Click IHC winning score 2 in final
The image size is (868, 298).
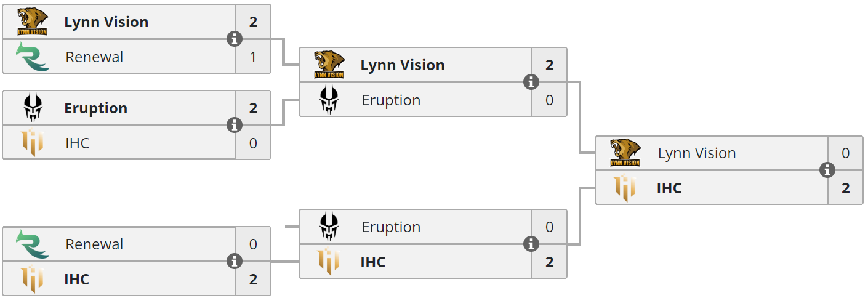pyautogui.click(x=846, y=188)
